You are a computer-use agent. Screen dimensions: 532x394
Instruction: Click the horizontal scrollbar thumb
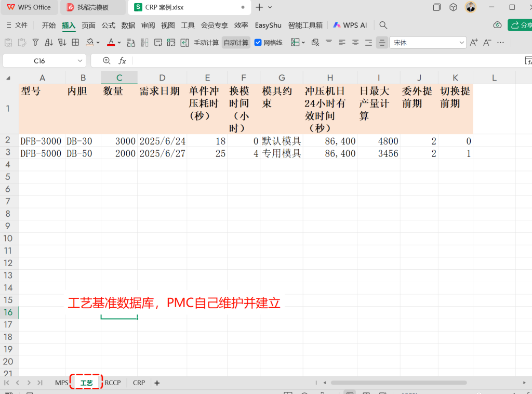[x=398, y=383]
